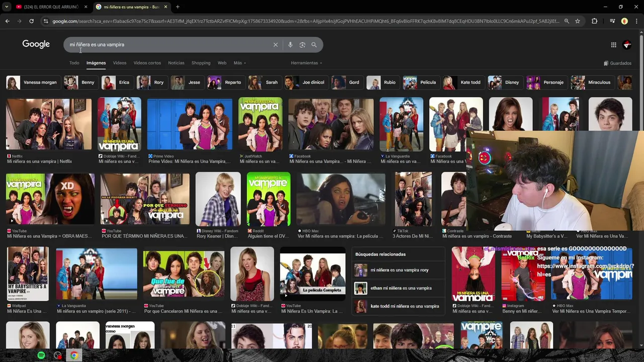Open the Rory Keaner Disney Wiki image
Screen dimensions: 644x362
[x=218, y=199]
